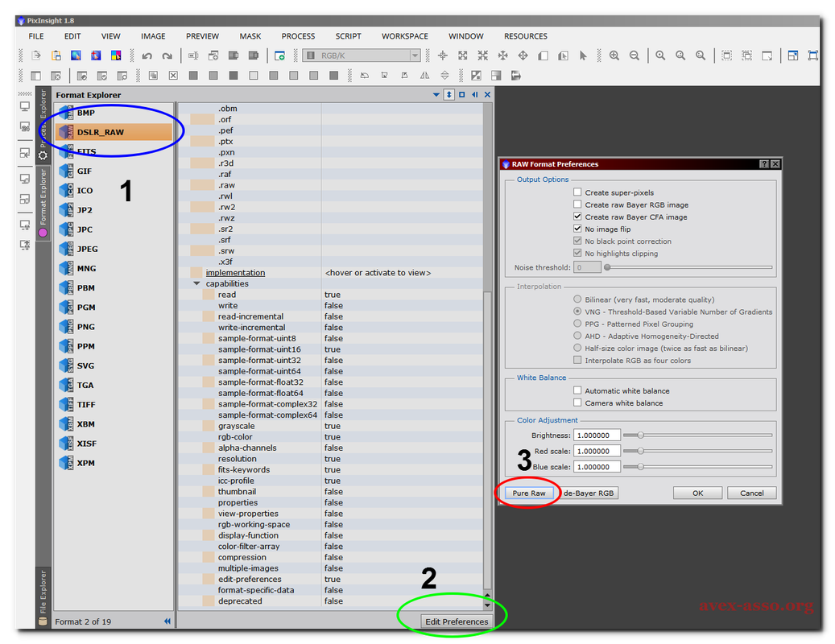This screenshot has height=644, width=835.
Task: Toggle No highlights clipping checkbox
Action: (577, 254)
